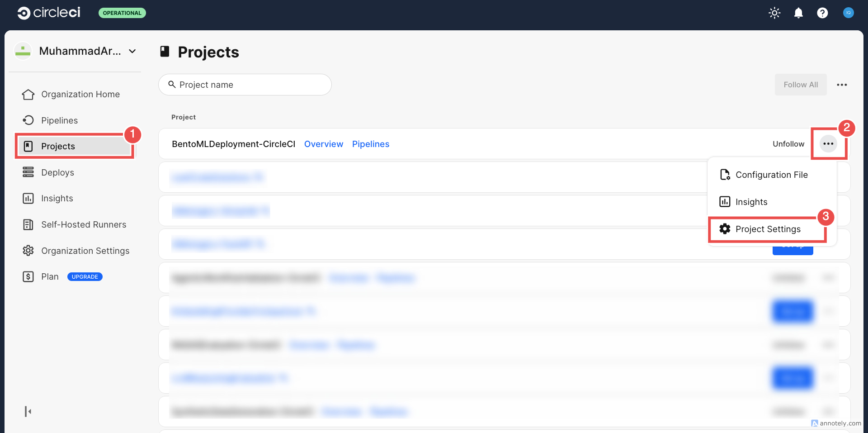Click the CircleCI logo in the top bar
Screen dimensions: 868x433
click(48, 13)
